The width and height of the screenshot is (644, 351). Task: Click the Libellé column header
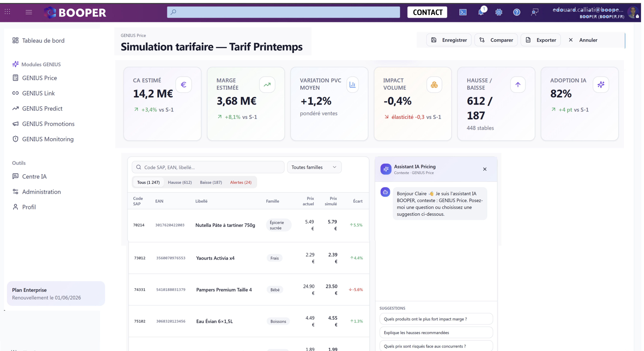[x=201, y=201]
